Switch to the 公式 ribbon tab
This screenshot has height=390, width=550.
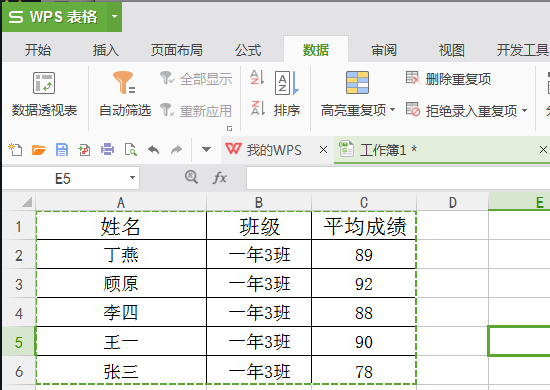pos(248,50)
